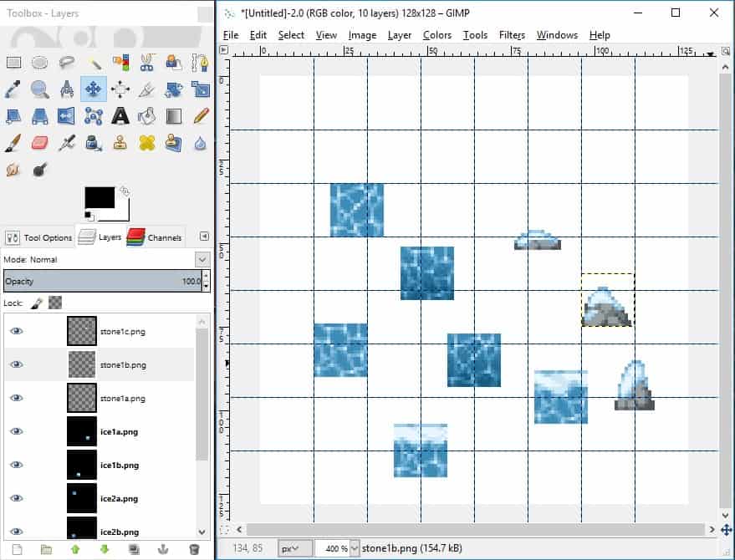
Task: Click opacity stepper up arrow
Action: 207,277
